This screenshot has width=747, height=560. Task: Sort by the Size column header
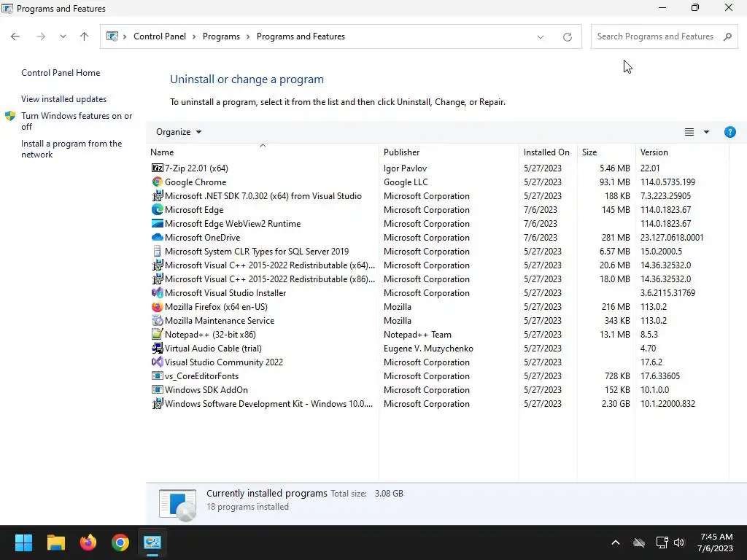tap(606, 152)
